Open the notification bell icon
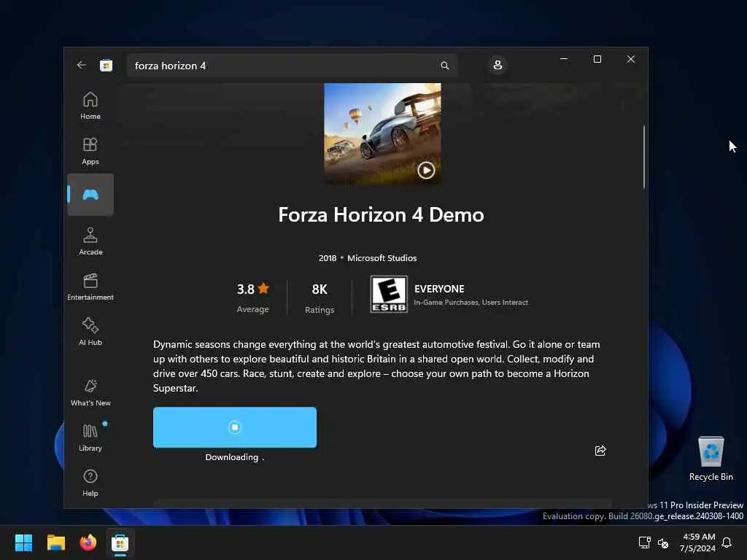 click(727, 542)
